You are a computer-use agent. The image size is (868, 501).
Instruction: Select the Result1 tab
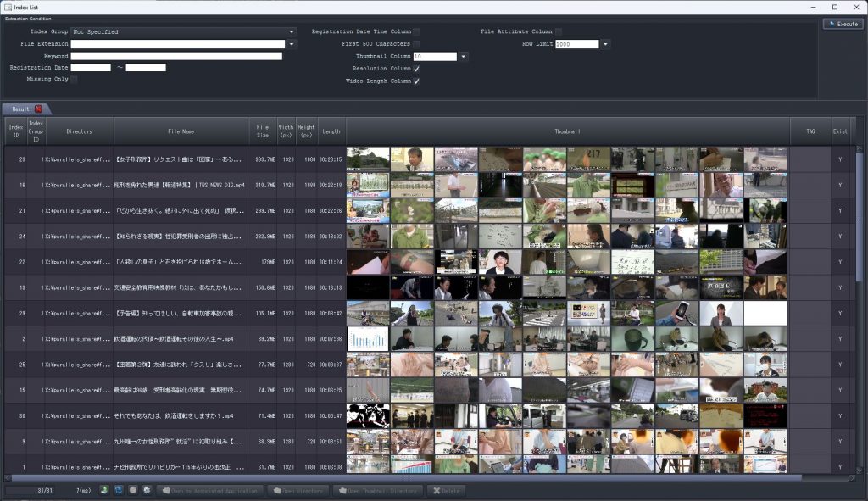[x=21, y=109]
